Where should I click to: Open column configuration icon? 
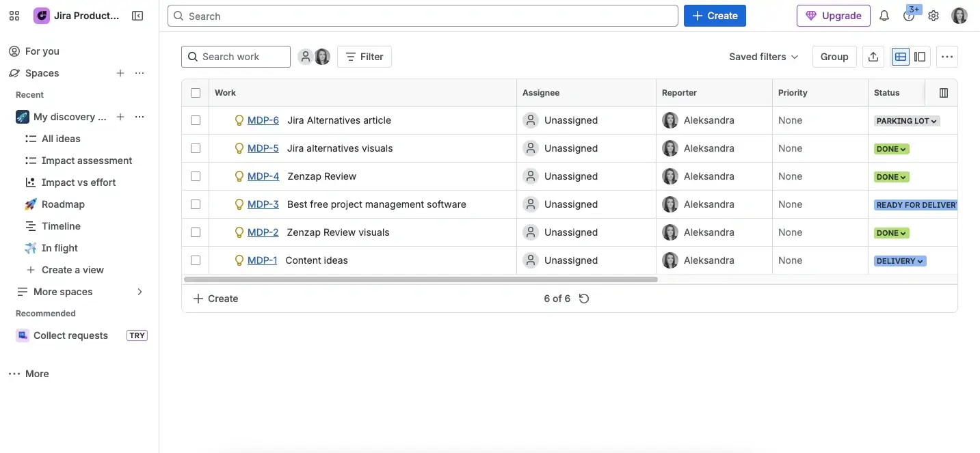[x=944, y=93]
